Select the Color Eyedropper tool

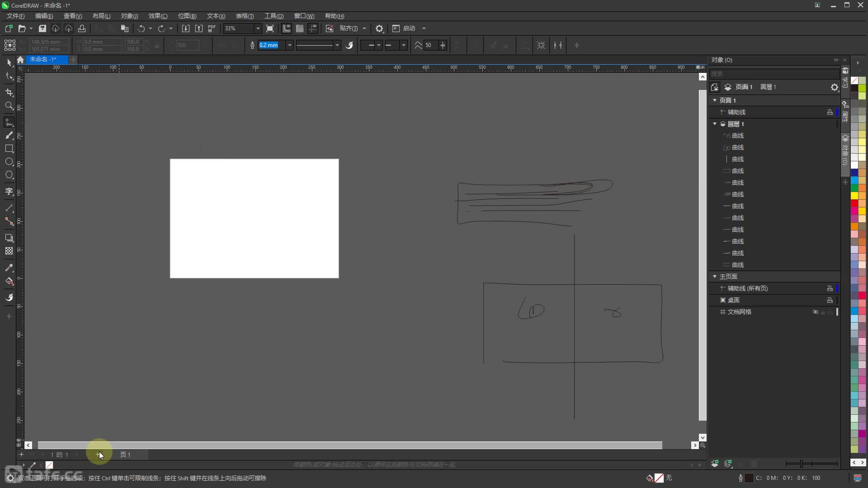coord(9,267)
